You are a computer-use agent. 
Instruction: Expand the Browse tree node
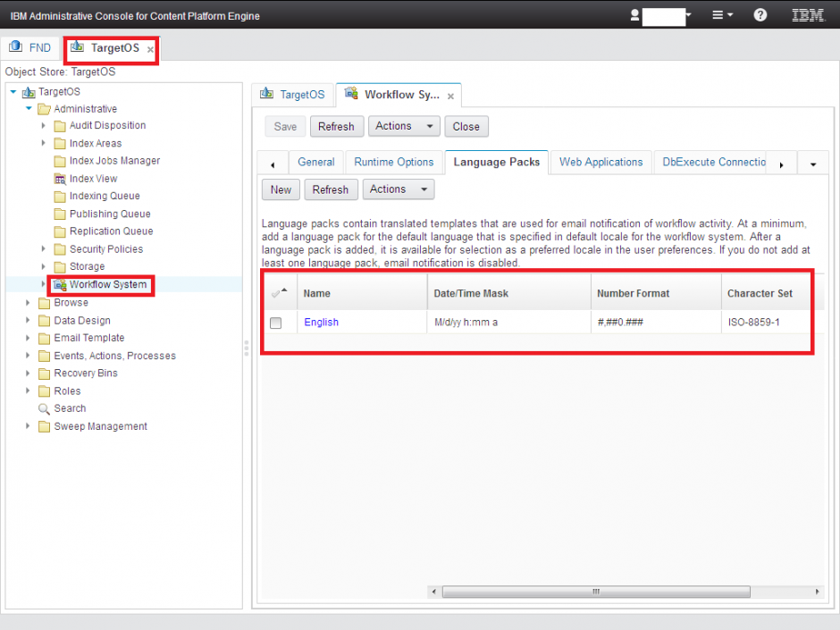point(27,302)
